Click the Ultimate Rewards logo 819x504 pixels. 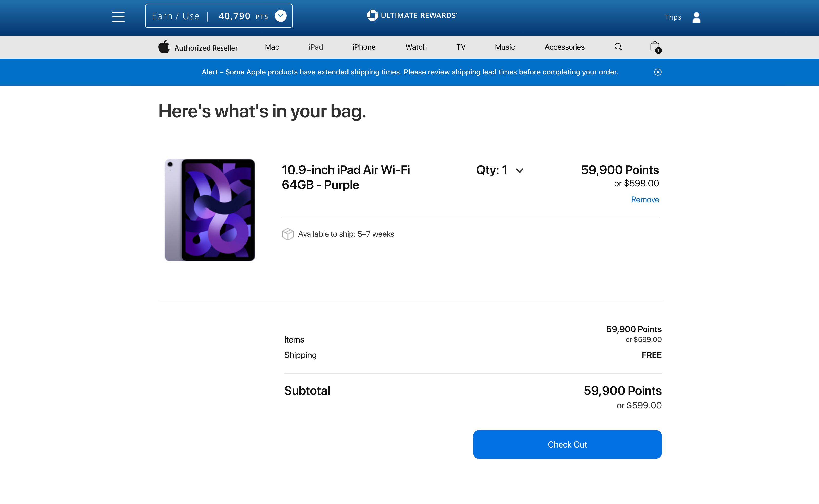click(412, 15)
